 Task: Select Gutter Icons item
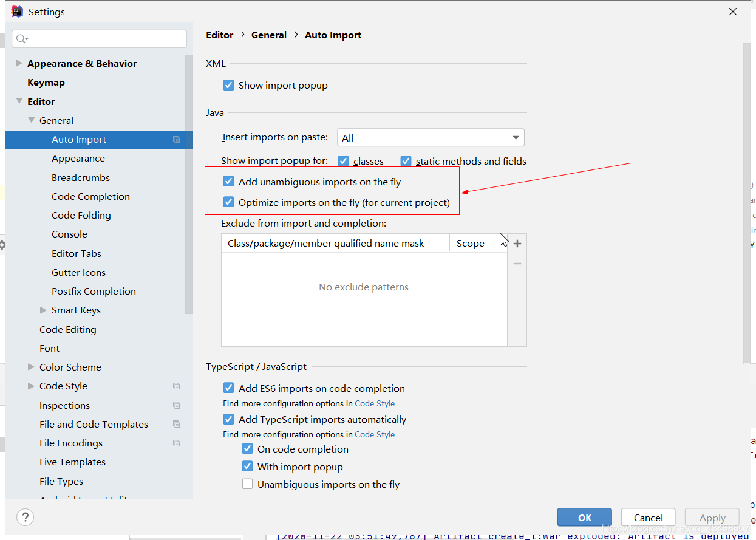coord(79,273)
